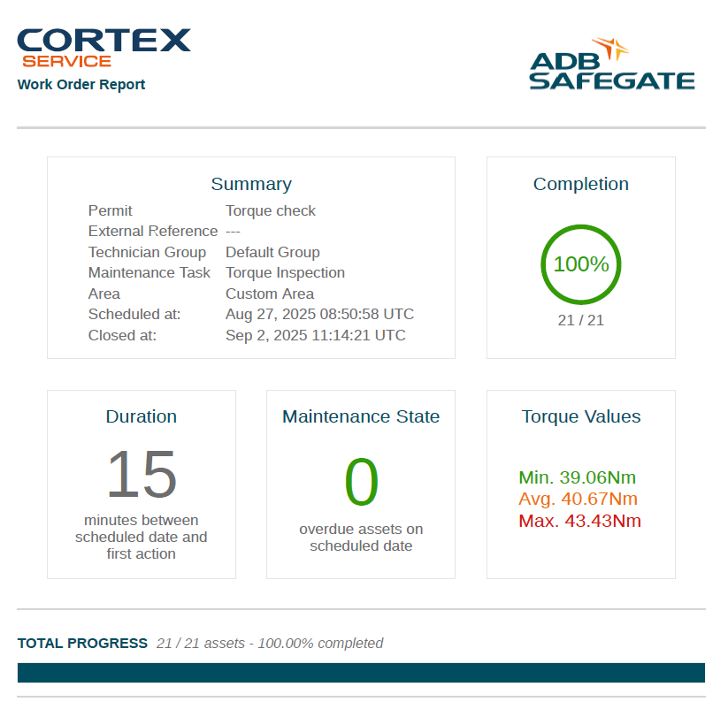
Task: Click the Duration number 15
Action: (142, 475)
